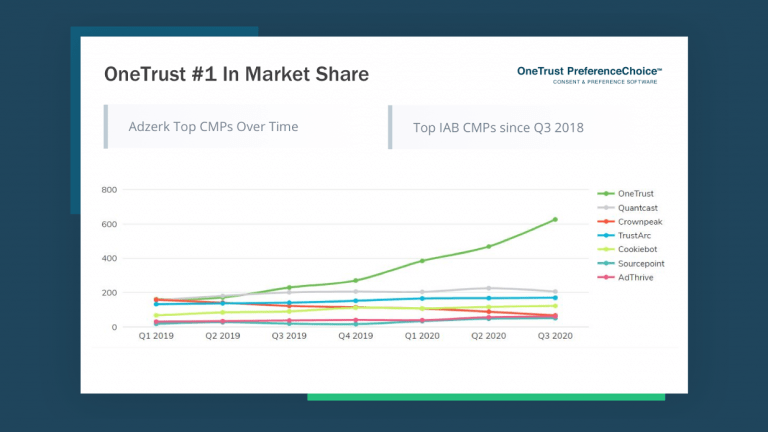Image resolution: width=768 pixels, height=432 pixels.
Task: Click the Q3 2020 axis label
Action: tap(555, 336)
